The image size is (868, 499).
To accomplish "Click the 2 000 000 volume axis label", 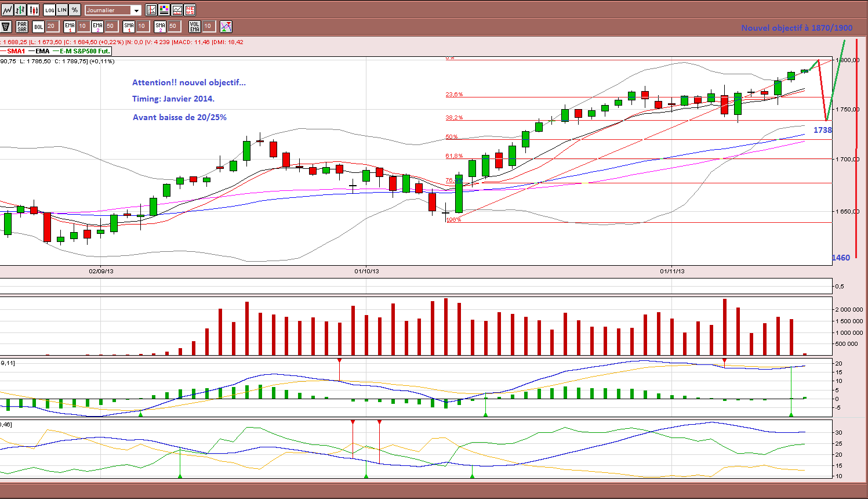I will coord(849,310).
